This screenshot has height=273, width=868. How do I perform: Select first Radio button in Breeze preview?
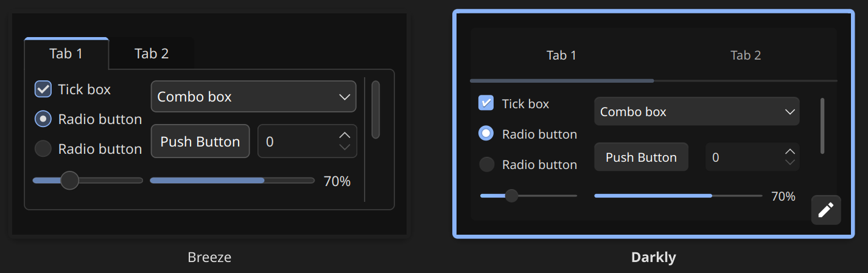pyautogui.click(x=43, y=119)
